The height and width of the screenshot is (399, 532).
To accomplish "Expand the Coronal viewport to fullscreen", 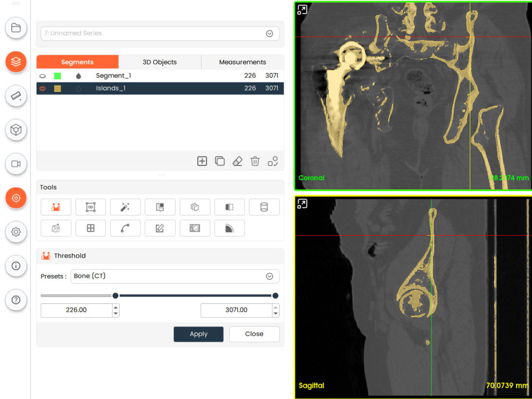I will (303, 10).
